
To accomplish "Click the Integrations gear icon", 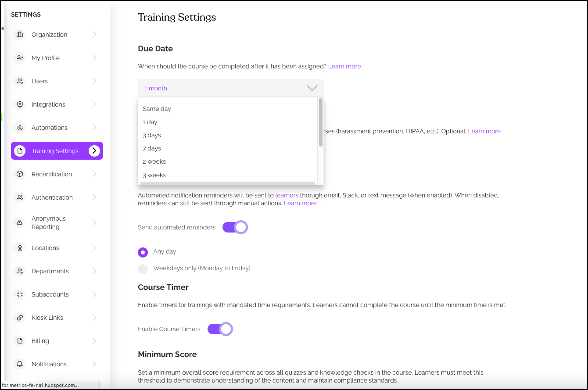I will (x=20, y=104).
